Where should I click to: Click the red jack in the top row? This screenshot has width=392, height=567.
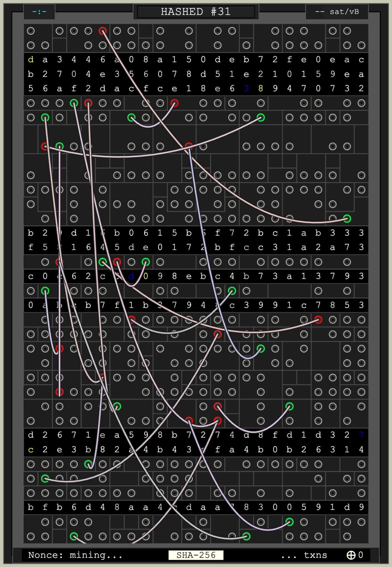tap(102, 31)
